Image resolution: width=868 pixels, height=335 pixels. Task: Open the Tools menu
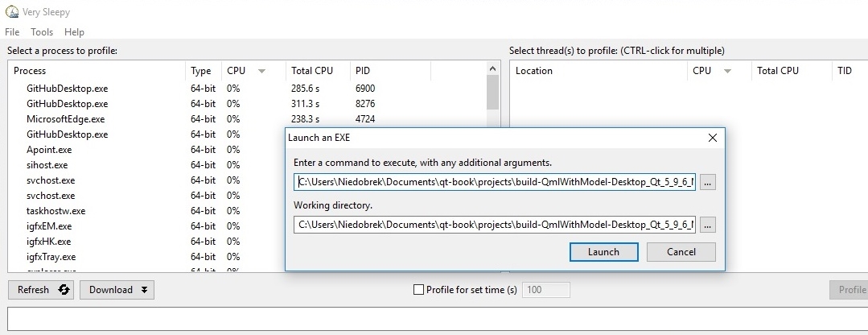(x=42, y=32)
